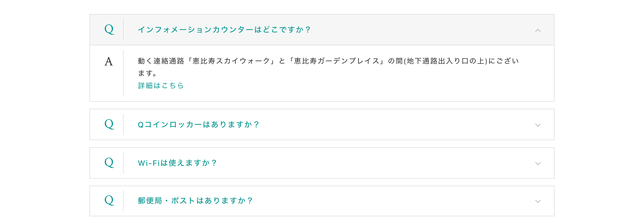Click the question title インフォメーションカウンターはどこですか？
This screenshot has width=644, height=221.
(x=224, y=30)
